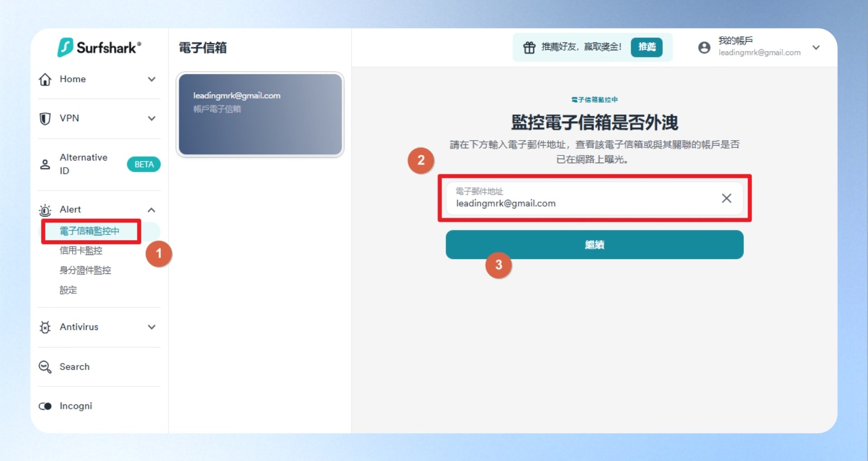This screenshot has width=868, height=461.
Task: Select the leadingmrk@gmail.com account email card
Action: pyautogui.click(x=260, y=115)
